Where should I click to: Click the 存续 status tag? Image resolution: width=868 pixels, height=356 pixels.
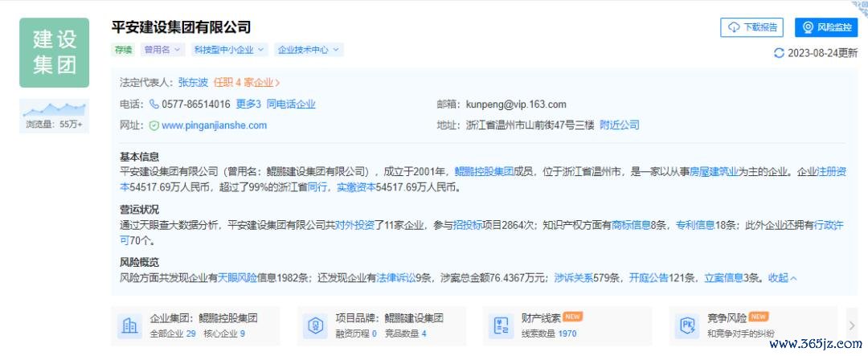(124, 50)
